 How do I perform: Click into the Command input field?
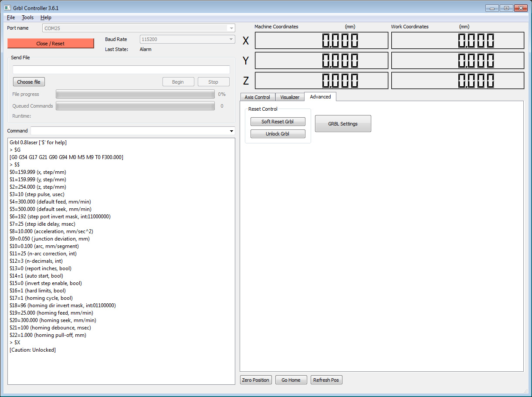point(129,131)
